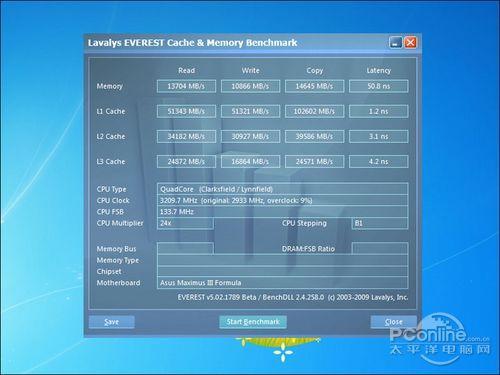Click the CPU Multiplier 24x field

point(185,223)
